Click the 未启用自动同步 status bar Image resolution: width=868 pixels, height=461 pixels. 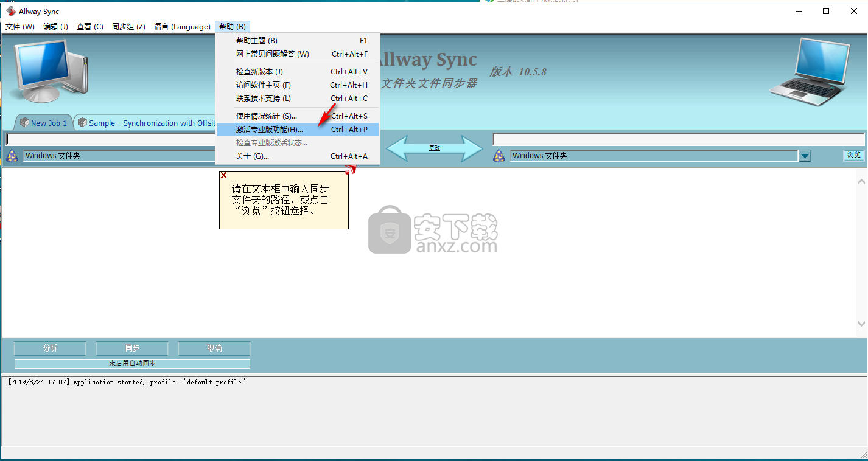(132, 364)
